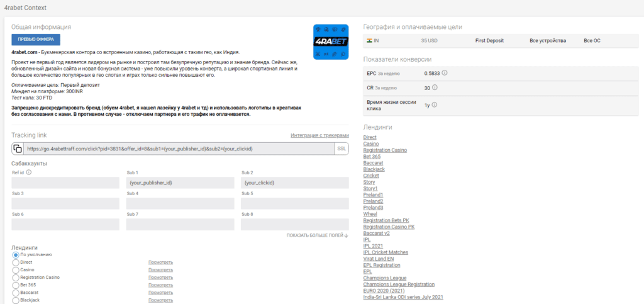Click the tracking link URL field
This screenshot has height=304, width=644.
(179, 149)
